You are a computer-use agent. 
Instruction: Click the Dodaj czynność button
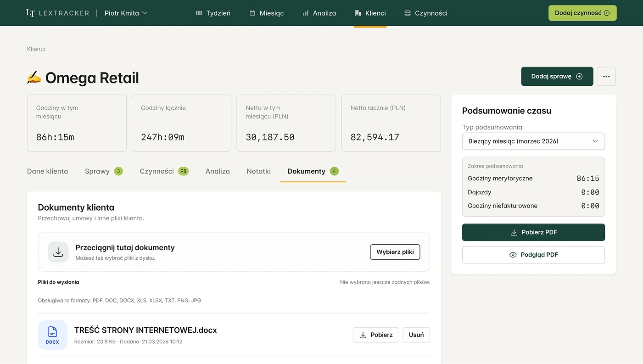coord(582,13)
